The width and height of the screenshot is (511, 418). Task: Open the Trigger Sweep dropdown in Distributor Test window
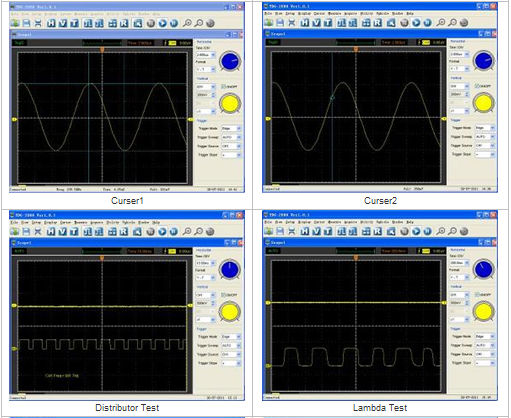pyautogui.click(x=231, y=346)
